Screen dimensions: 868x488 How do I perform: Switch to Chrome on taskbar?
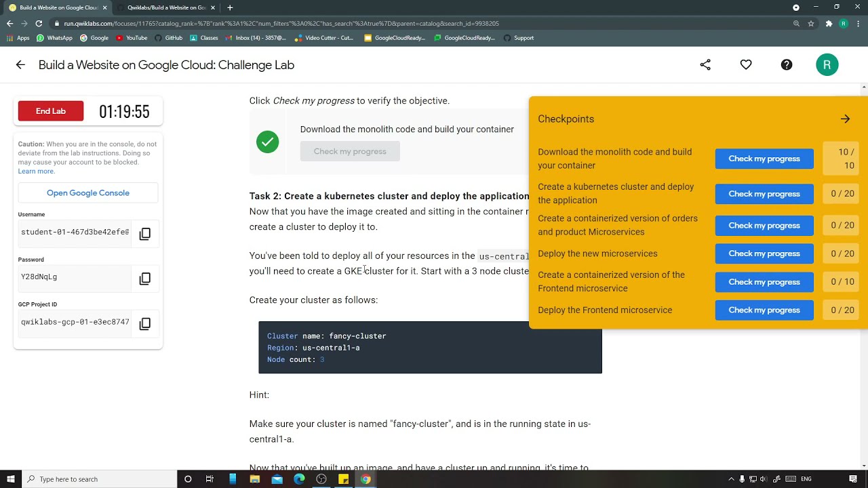(366, 479)
